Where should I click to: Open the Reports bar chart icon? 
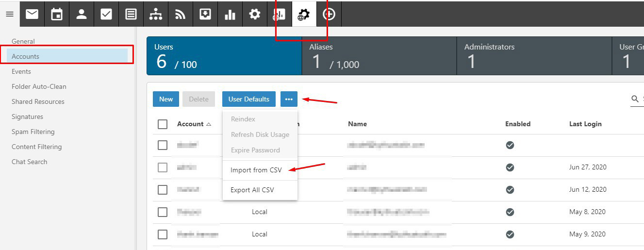pyautogui.click(x=230, y=14)
